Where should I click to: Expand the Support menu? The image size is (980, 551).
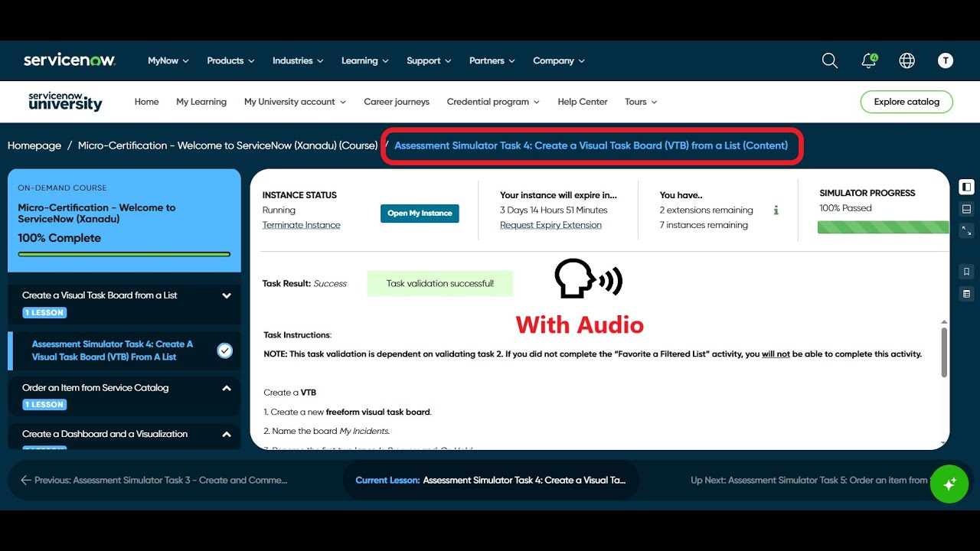click(429, 60)
